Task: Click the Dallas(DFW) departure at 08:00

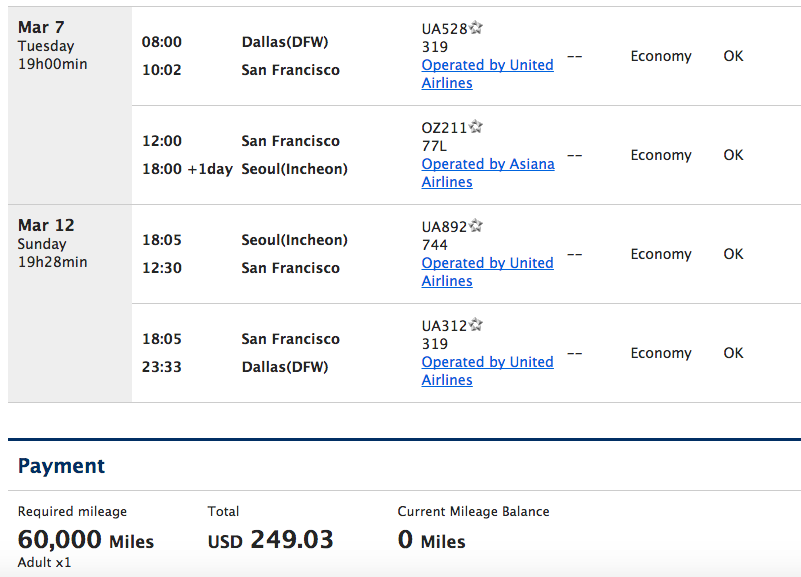Action: point(285,42)
